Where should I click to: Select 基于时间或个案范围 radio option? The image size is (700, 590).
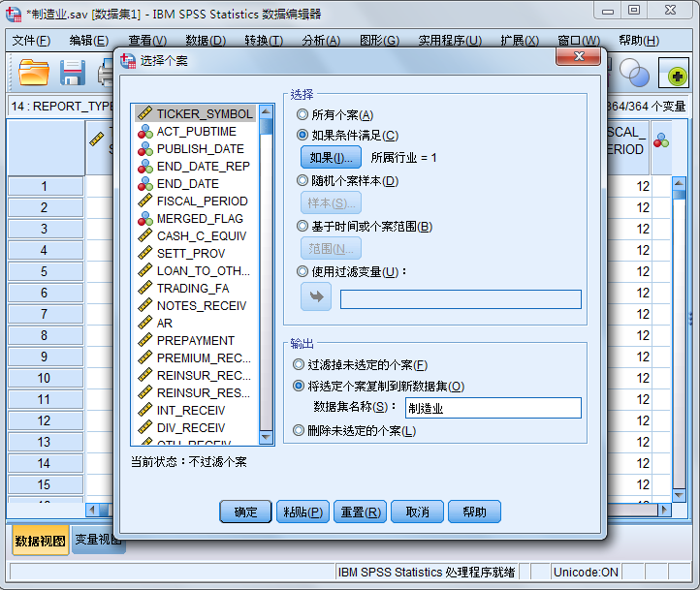[302, 226]
